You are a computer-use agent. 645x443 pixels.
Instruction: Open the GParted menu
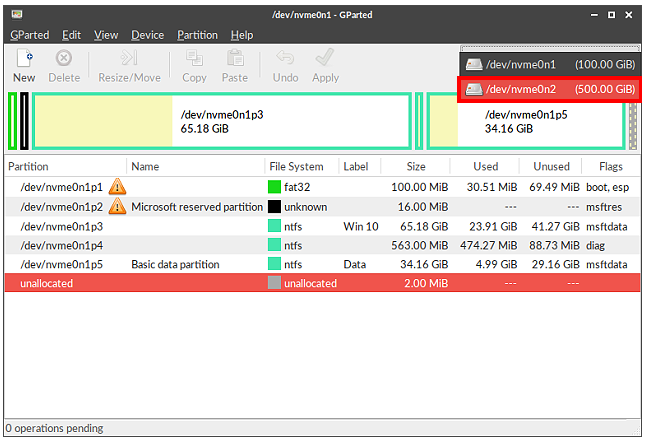coord(30,35)
